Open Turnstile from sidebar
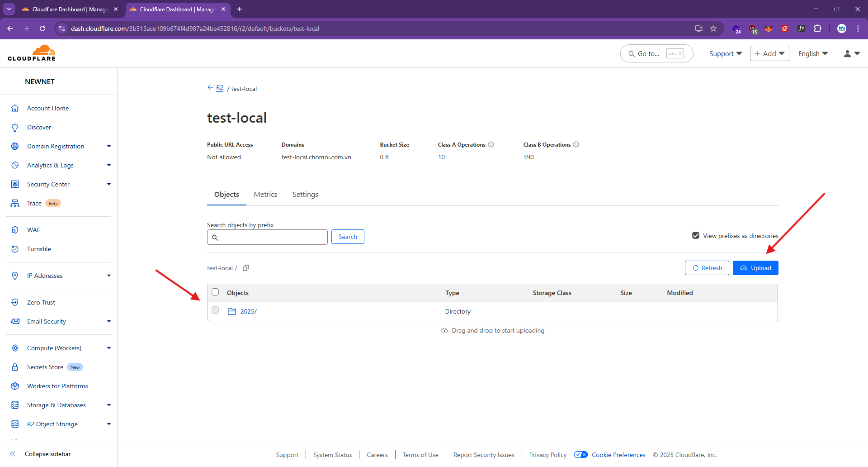The image size is (868, 467). pyautogui.click(x=39, y=249)
